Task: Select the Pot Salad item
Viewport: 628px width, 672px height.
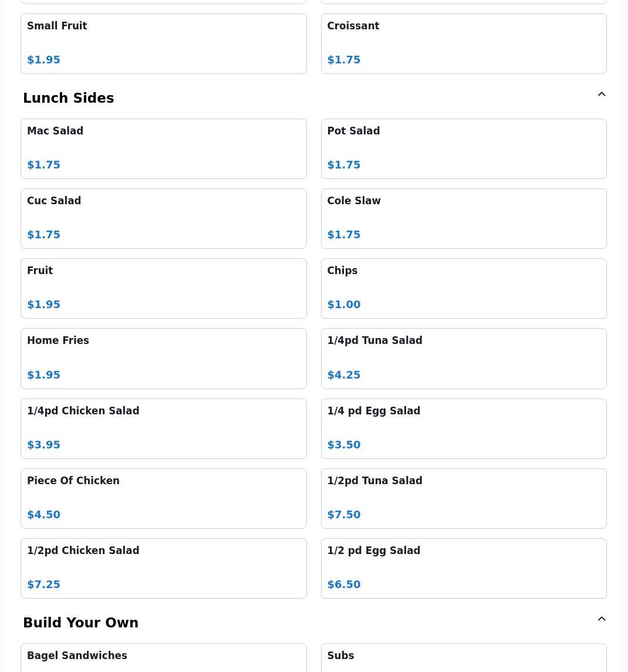Action: tap(464, 148)
